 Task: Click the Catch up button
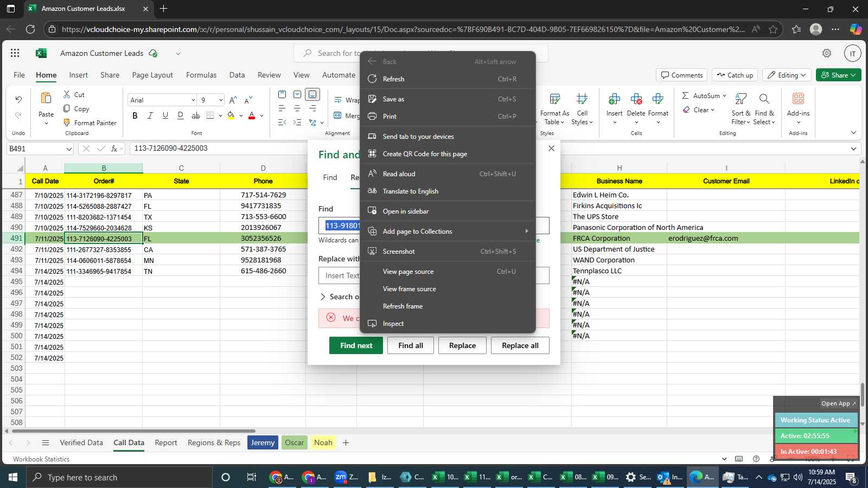pos(735,75)
